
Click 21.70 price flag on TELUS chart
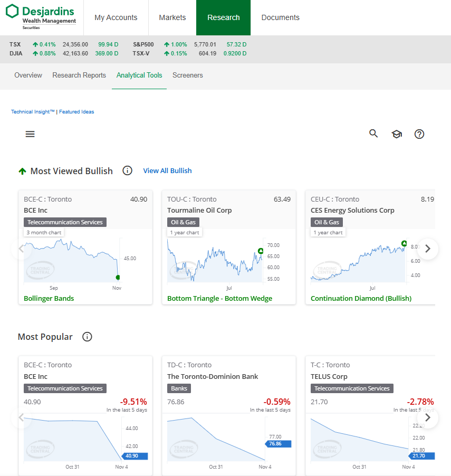(x=422, y=456)
